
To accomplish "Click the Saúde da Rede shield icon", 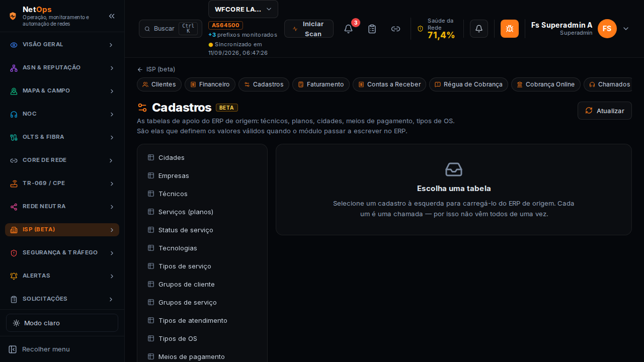I will 421,29.
